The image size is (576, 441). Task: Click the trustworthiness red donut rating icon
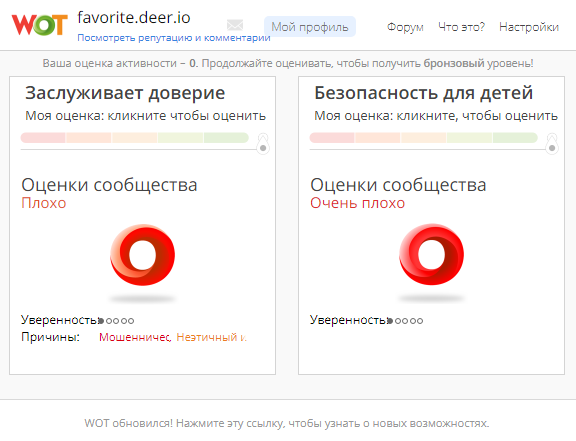point(143,254)
